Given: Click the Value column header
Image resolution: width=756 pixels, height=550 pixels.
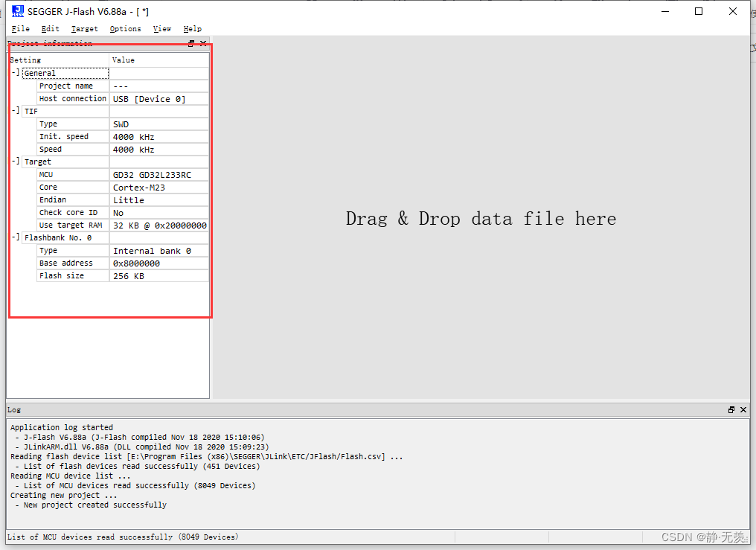Looking at the screenshot, I should pos(159,60).
